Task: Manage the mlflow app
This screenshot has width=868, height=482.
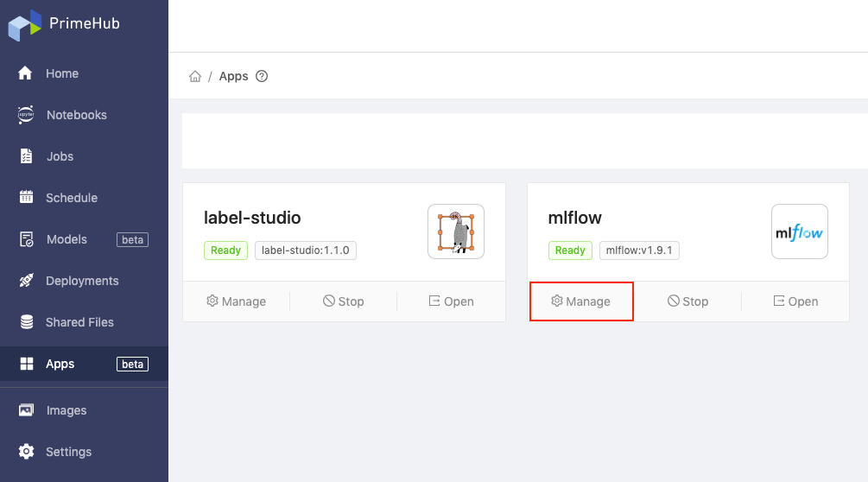Action: pos(581,301)
